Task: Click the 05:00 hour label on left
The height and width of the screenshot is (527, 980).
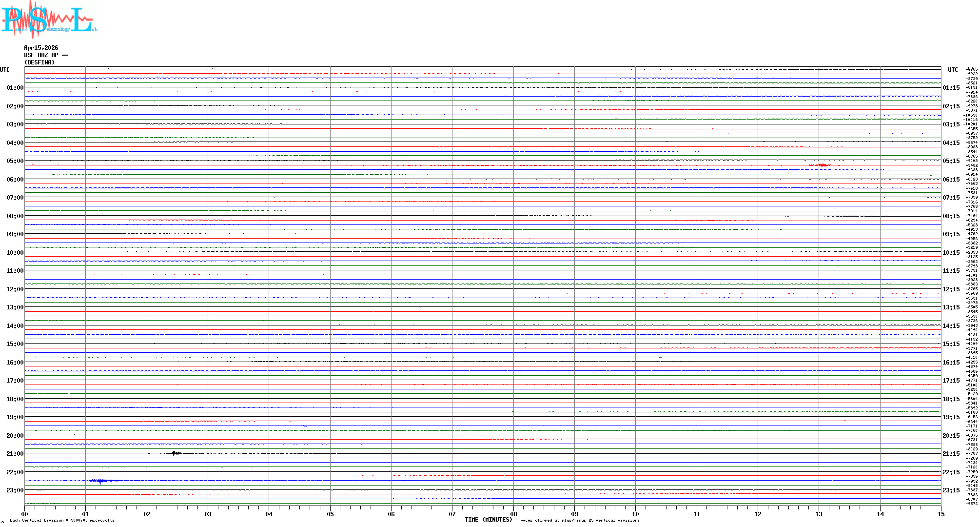Action: [x=15, y=161]
